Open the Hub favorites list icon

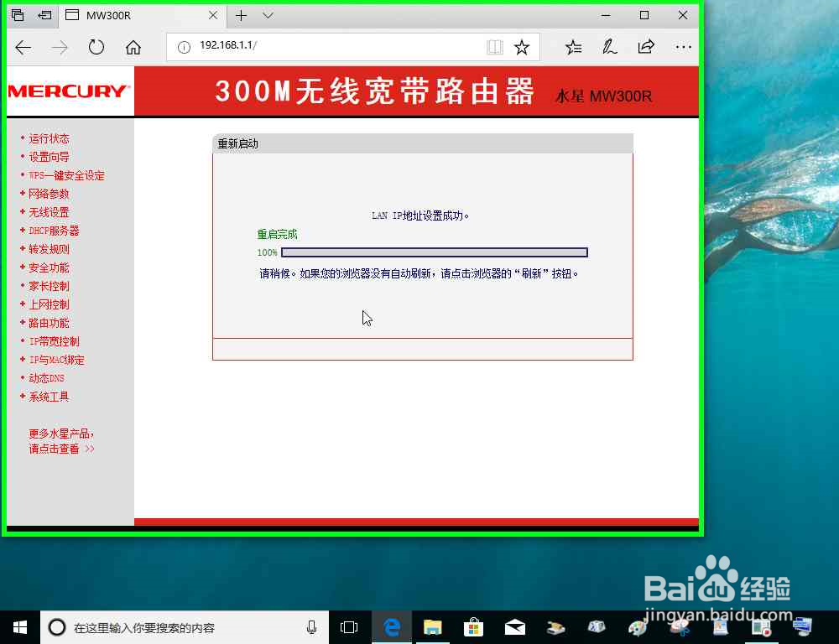[573, 47]
